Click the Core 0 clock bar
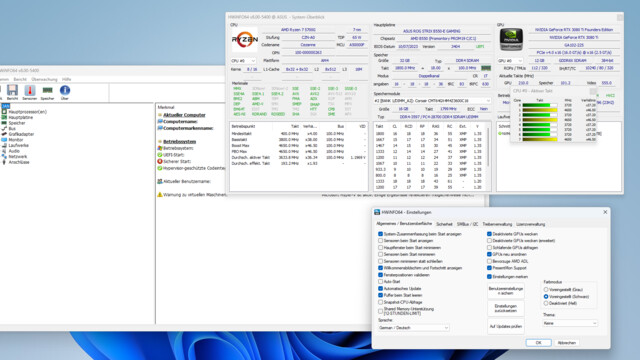The width and height of the screenshot is (640, 360). pyautogui.click(x=540, y=105)
